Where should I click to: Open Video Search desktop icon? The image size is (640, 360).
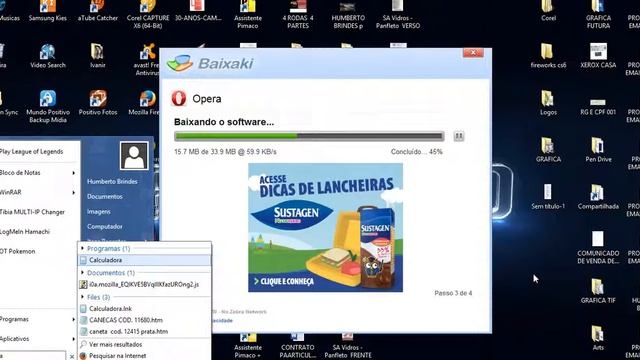47,56
